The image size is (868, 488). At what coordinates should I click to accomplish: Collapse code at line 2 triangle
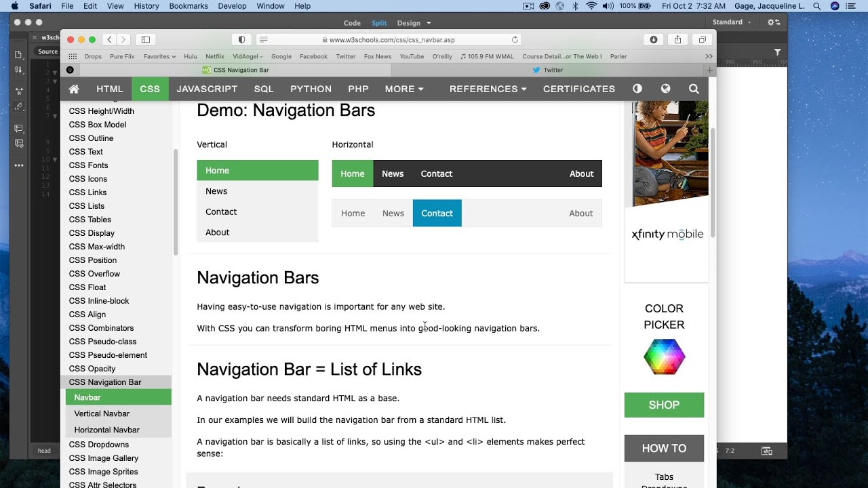56,72
